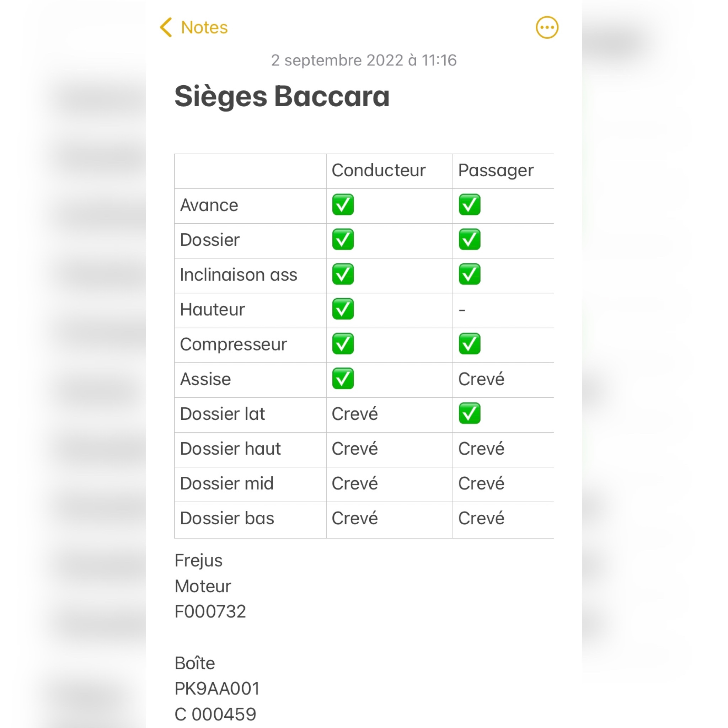This screenshot has height=728, width=728.
Task: Open the more options ellipsis menu
Action: coord(547,27)
